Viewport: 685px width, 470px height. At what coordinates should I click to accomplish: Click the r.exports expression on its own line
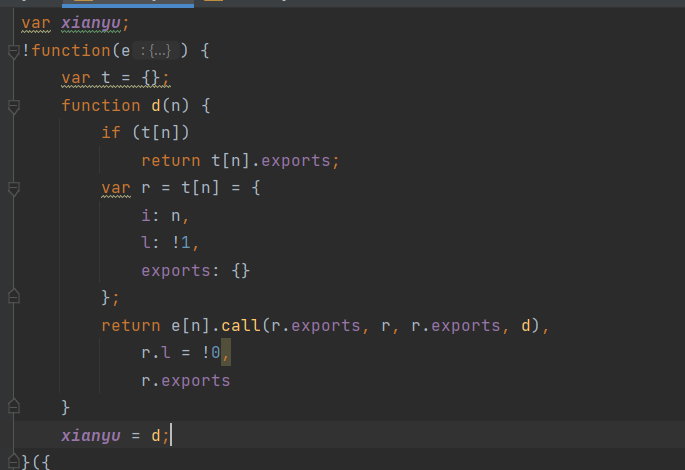coord(185,380)
